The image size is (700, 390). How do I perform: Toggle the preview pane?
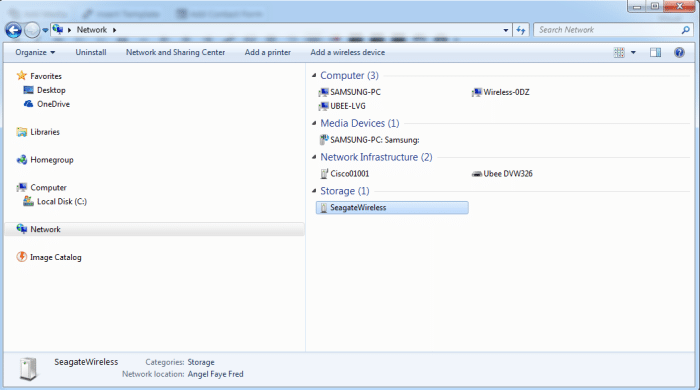655,53
